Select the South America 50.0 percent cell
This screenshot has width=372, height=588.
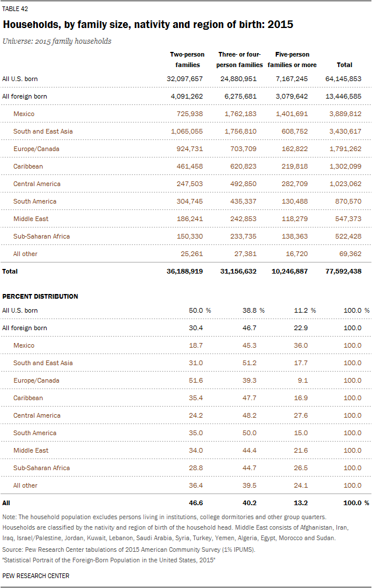pos(250,433)
